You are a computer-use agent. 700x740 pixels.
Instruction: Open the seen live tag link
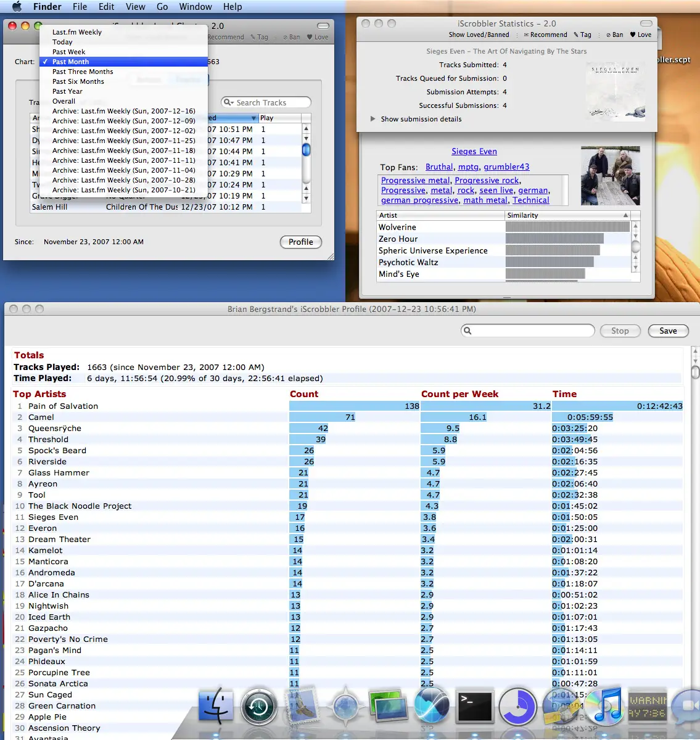tap(496, 190)
